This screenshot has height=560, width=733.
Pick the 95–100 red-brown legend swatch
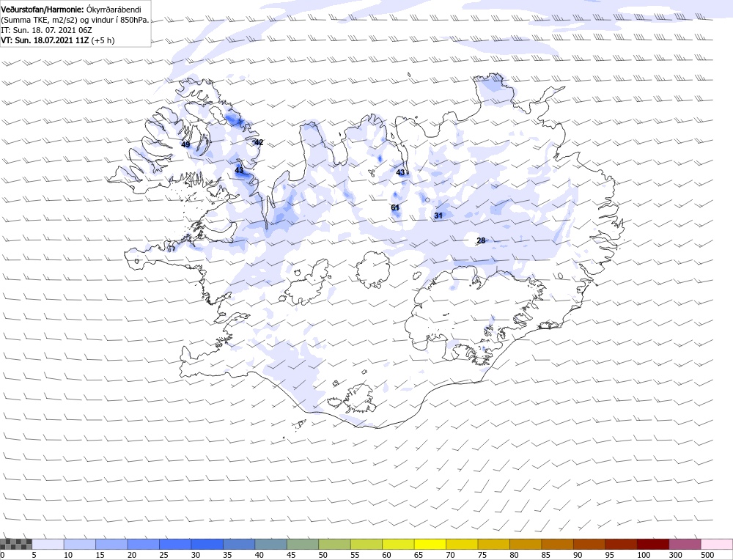click(621, 544)
